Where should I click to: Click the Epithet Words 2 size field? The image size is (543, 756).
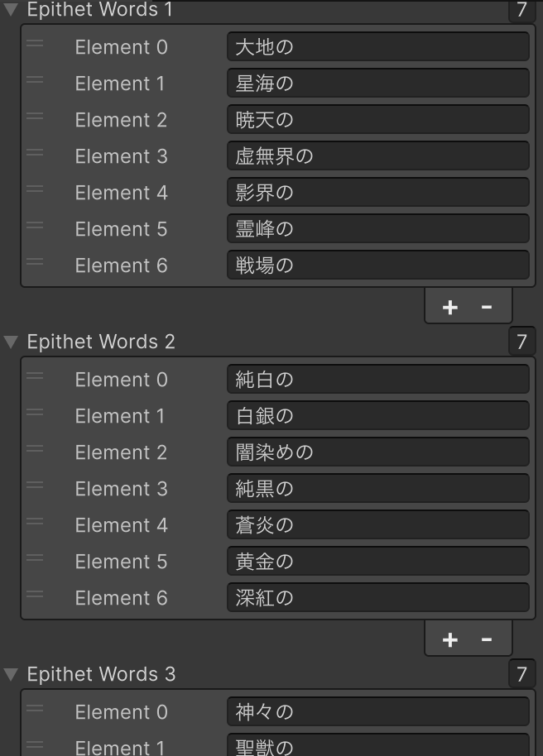[x=521, y=342]
